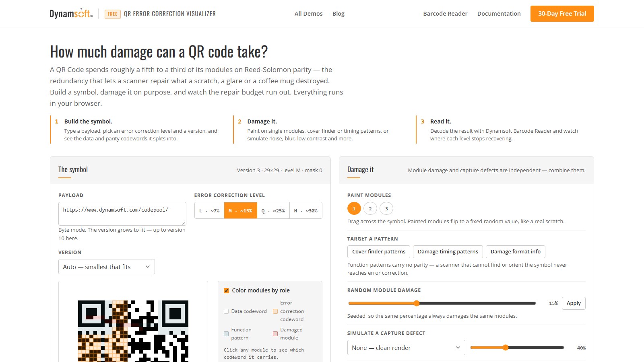Click the FREE badge in header

113,14
